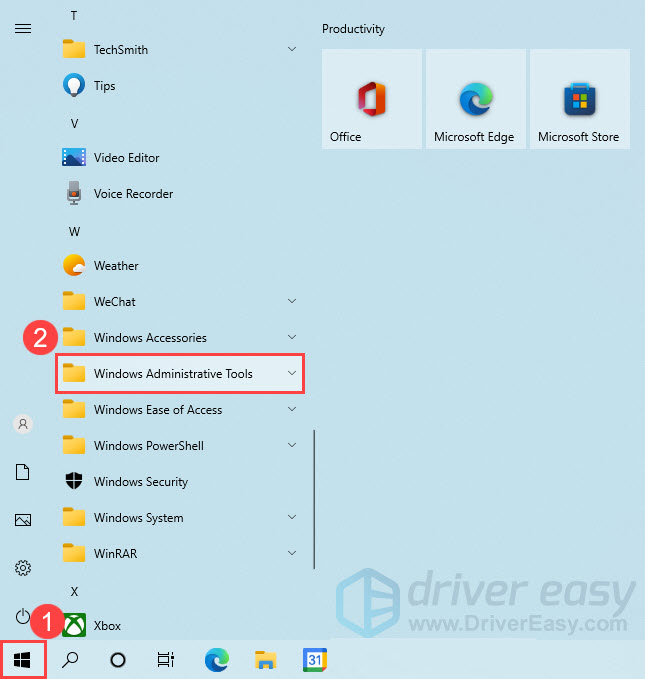
Task: Expand Windows PowerShell chevron
Action: [292, 445]
